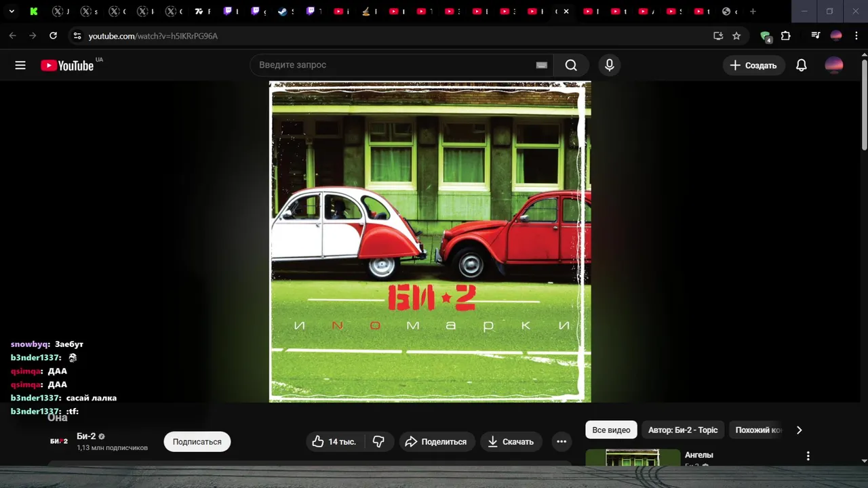
Task: Switch to the 7TV tab
Action: pyautogui.click(x=199, y=12)
